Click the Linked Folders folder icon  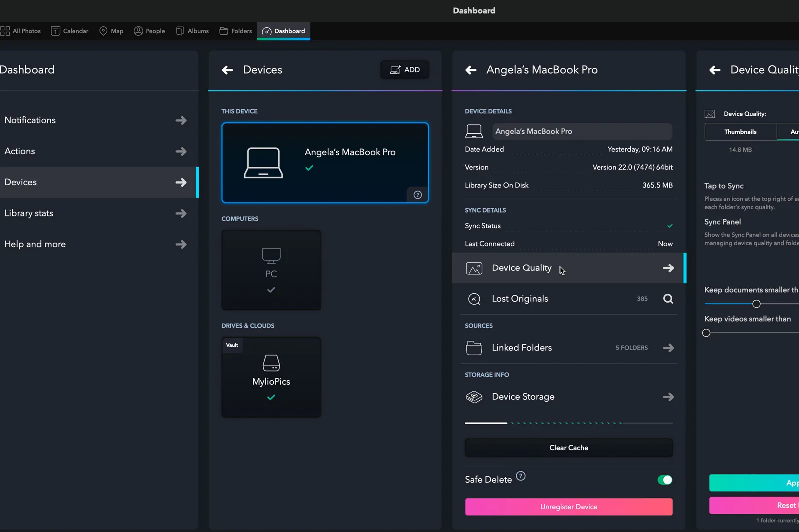tap(474, 348)
